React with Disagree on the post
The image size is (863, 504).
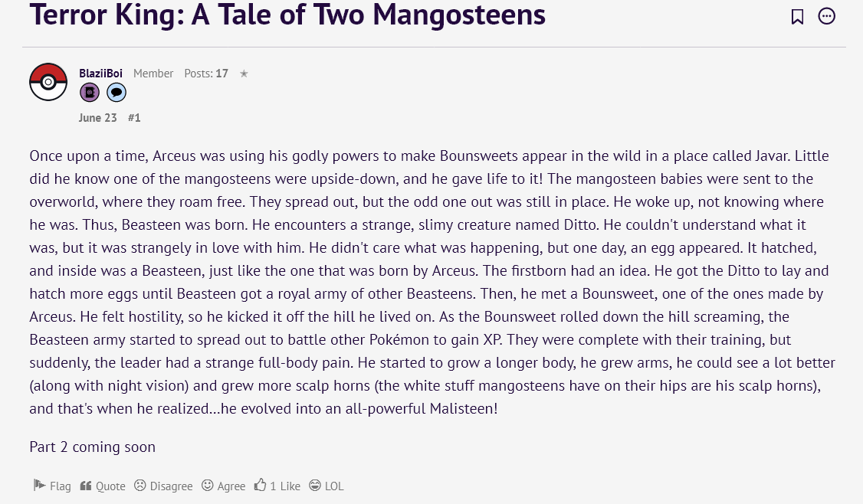[171, 486]
